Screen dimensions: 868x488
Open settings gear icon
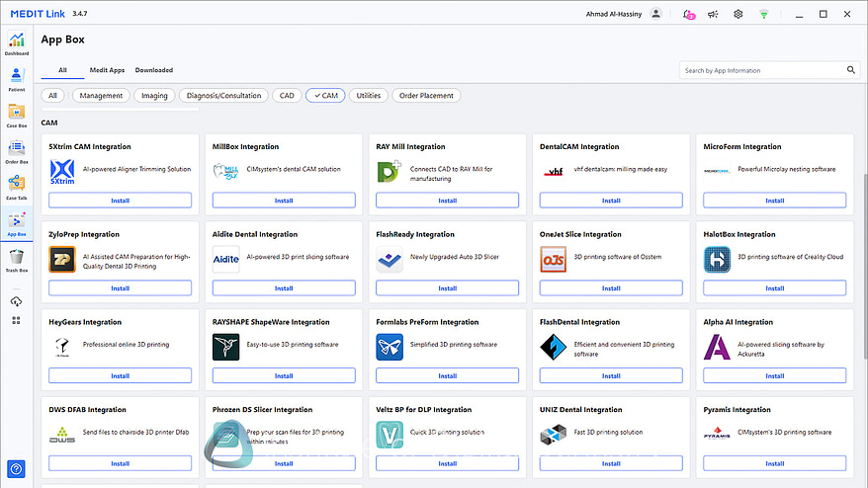click(738, 14)
